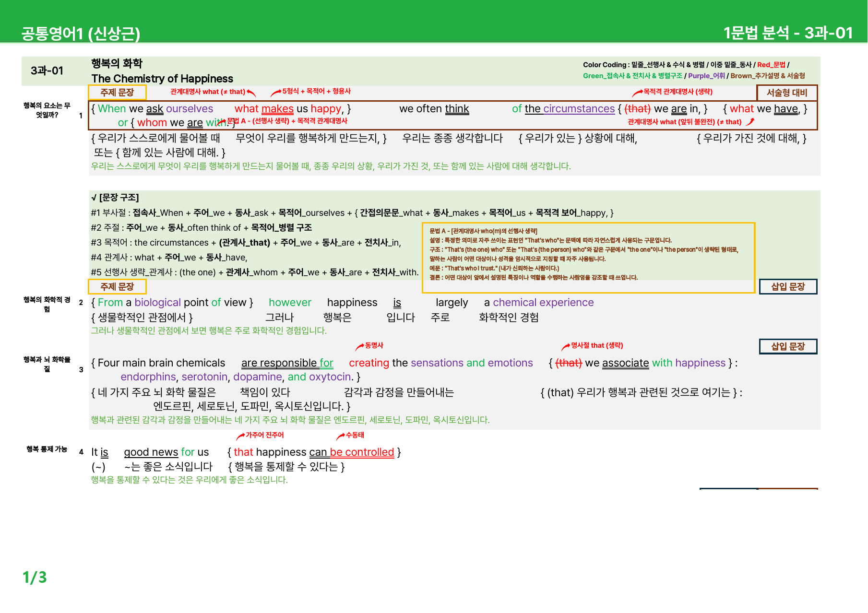The height and width of the screenshot is (613, 868).
Task: Select the 3과-01 lesson cell
Action: [x=47, y=71]
